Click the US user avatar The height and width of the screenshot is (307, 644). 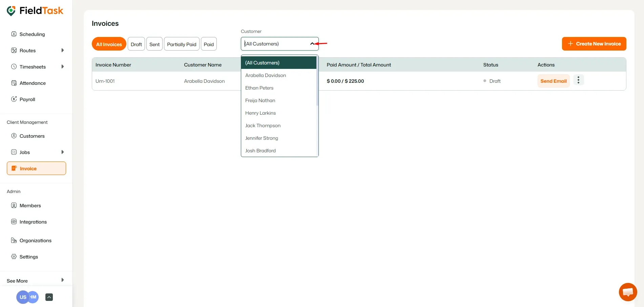[x=22, y=297]
